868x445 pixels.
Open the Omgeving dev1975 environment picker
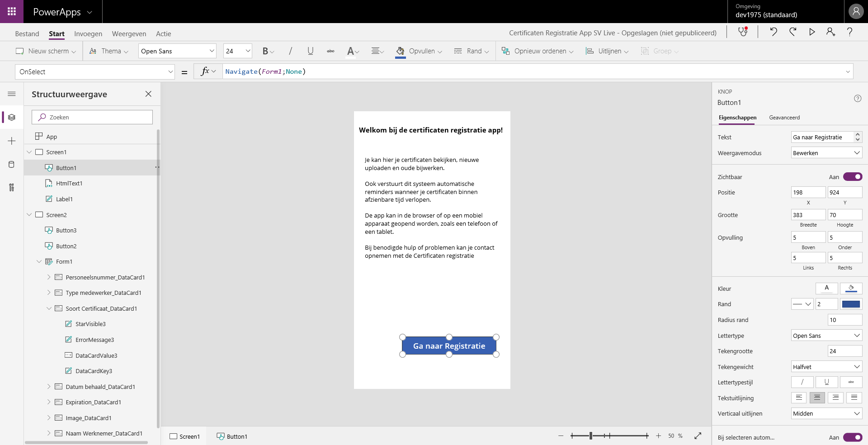pyautogui.click(x=786, y=11)
